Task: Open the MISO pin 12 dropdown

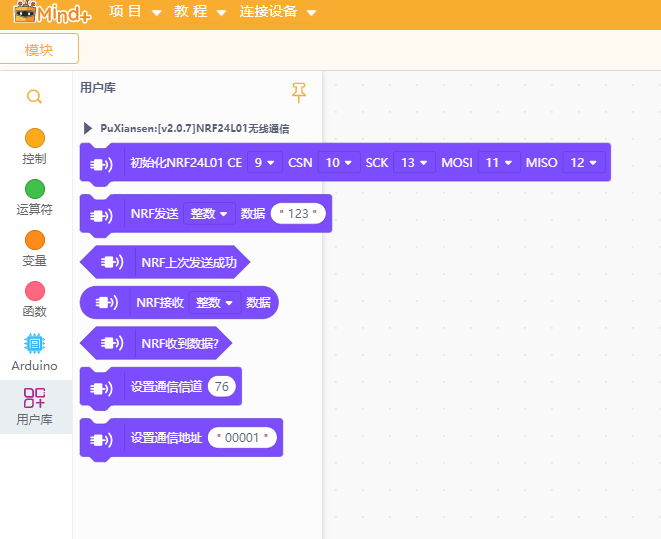Action: pos(584,163)
